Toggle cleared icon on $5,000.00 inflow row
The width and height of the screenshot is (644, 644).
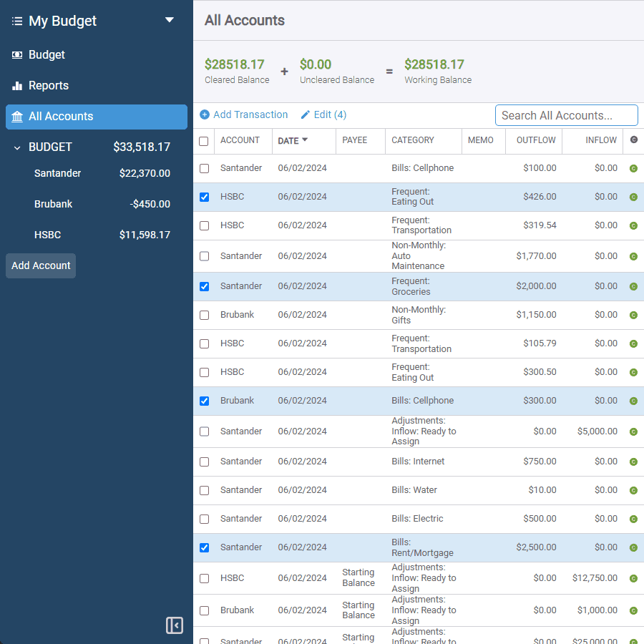(x=633, y=431)
